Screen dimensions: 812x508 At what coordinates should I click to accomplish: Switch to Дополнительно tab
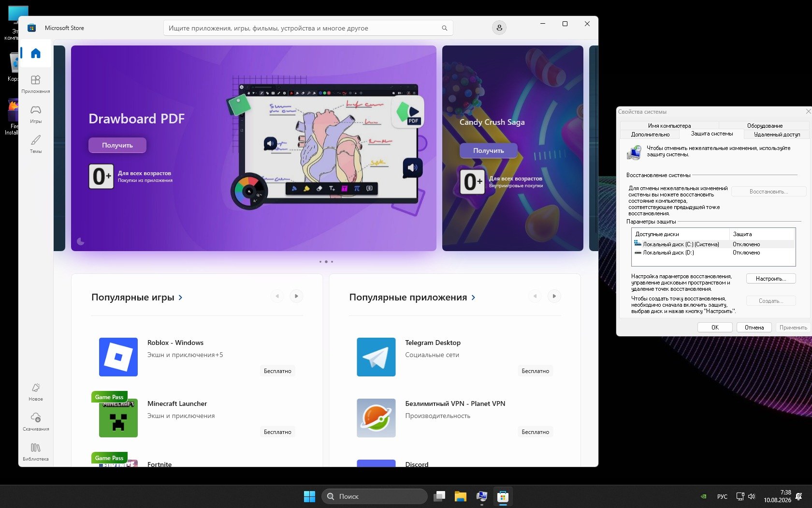(650, 134)
